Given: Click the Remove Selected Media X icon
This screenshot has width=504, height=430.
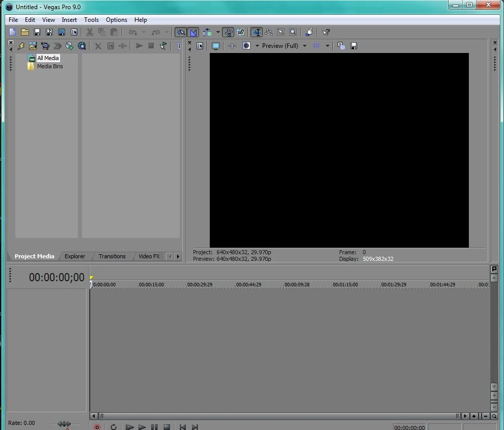Looking at the screenshot, I should point(98,46).
